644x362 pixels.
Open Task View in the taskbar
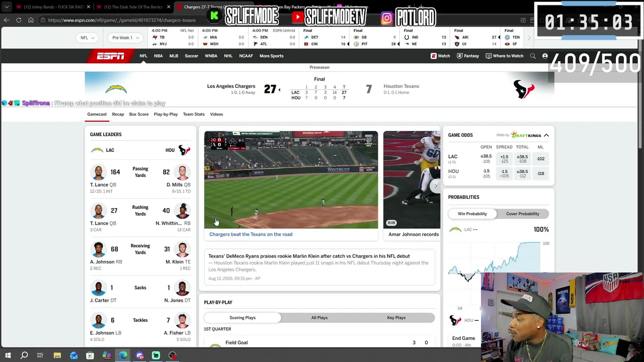(40, 355)
